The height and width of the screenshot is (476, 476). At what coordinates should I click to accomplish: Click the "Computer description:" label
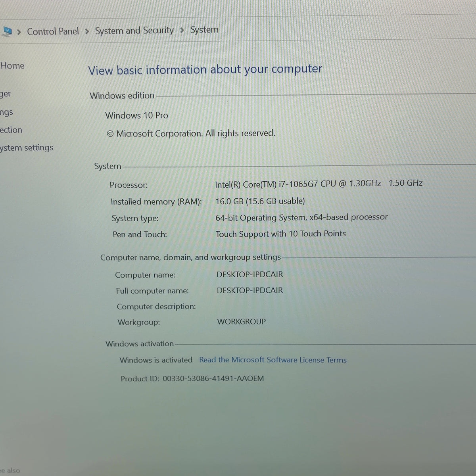156,307
